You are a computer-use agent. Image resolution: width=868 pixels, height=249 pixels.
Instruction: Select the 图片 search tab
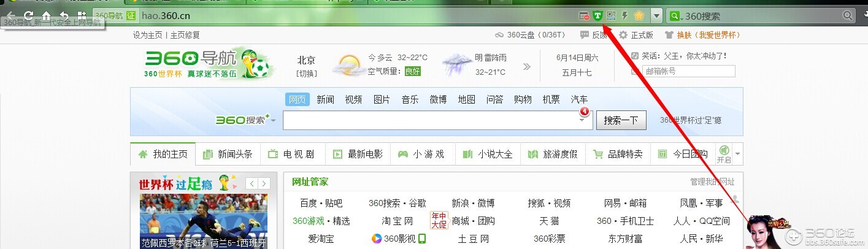point(382,99)
